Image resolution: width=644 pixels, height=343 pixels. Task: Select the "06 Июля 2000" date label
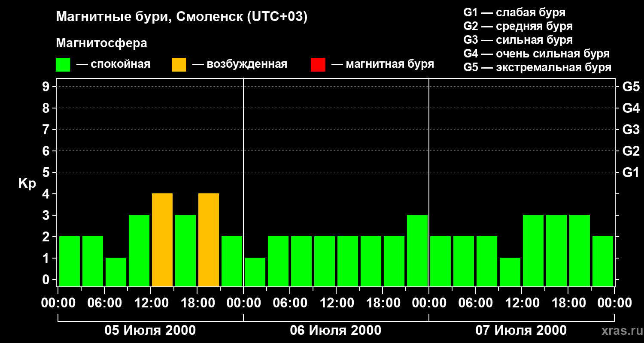[336, 331]
